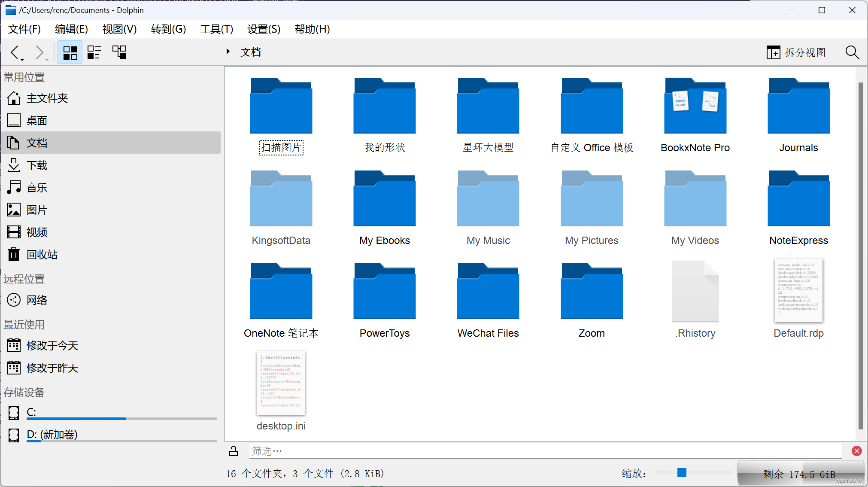Adjust the 缩放 zoom slider
The image size is (868, 487).
[x=681, y=472]
